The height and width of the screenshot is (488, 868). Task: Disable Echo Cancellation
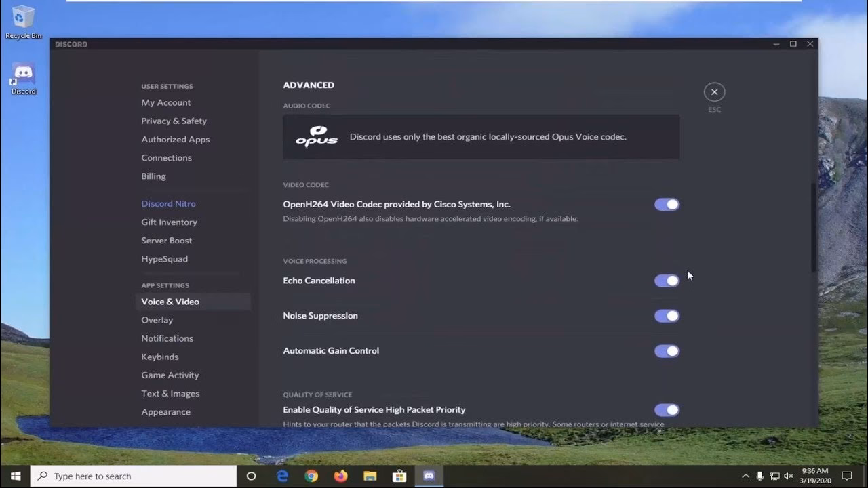[x=667, y=281]
